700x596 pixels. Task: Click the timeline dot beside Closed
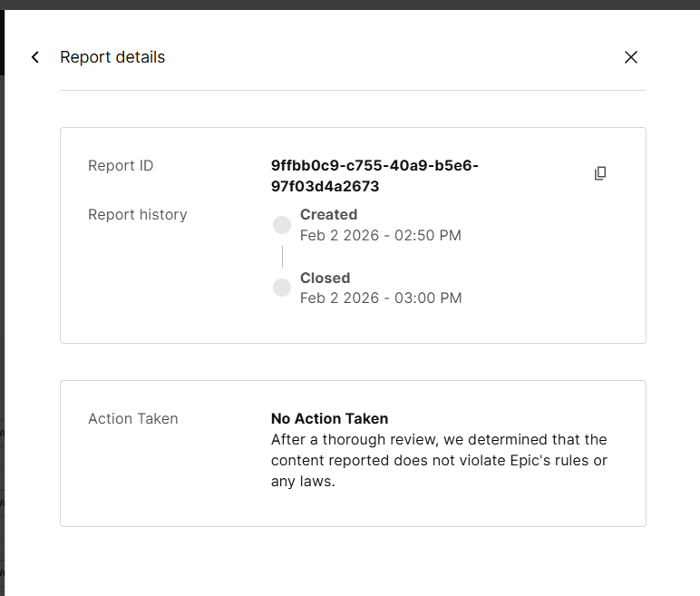pyautogui.click(x=282, y=288)
